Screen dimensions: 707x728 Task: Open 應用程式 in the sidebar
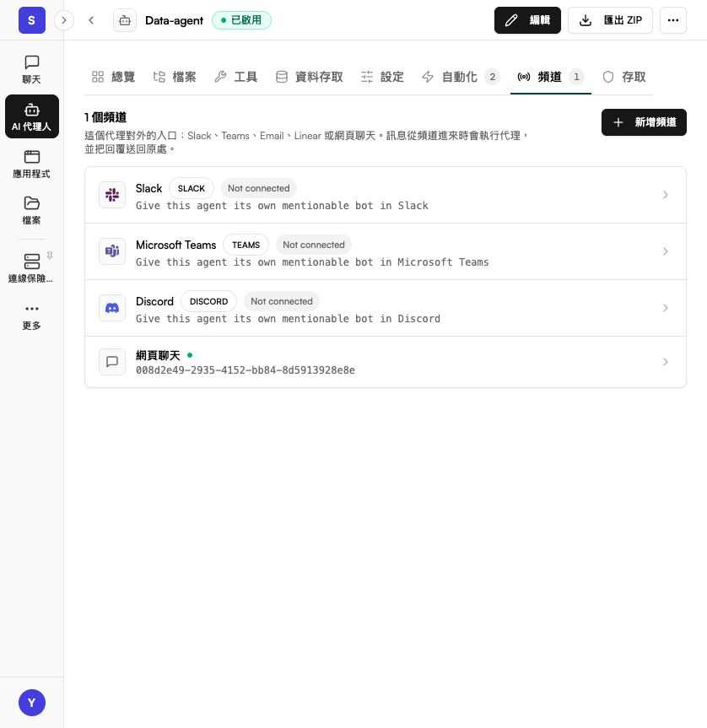(31, 164)
